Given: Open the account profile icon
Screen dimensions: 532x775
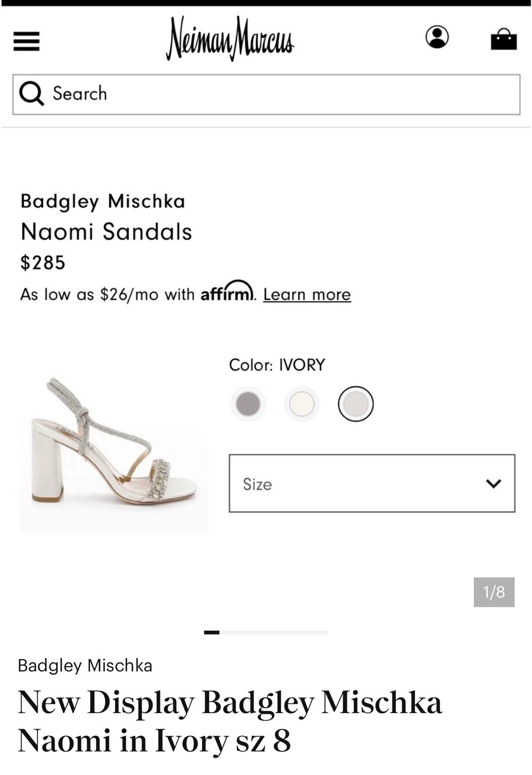Looking at the screenshot, I should click(437, 37).
